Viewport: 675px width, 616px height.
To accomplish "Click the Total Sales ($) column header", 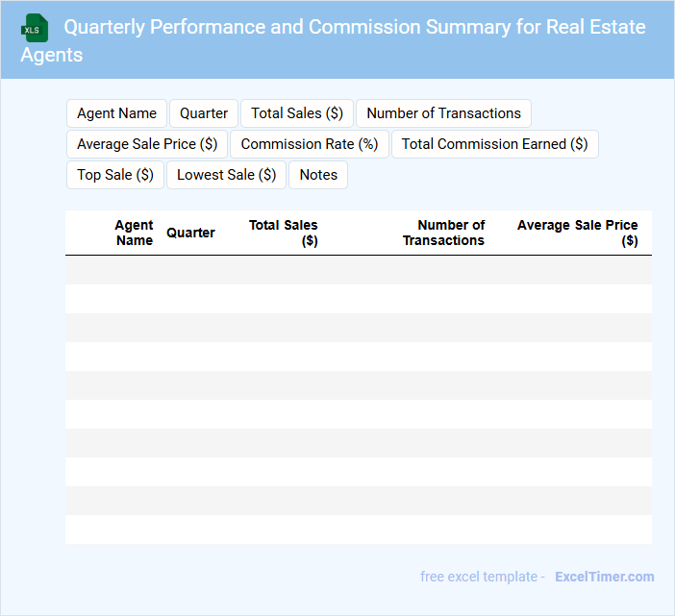I will coord(284,233).
